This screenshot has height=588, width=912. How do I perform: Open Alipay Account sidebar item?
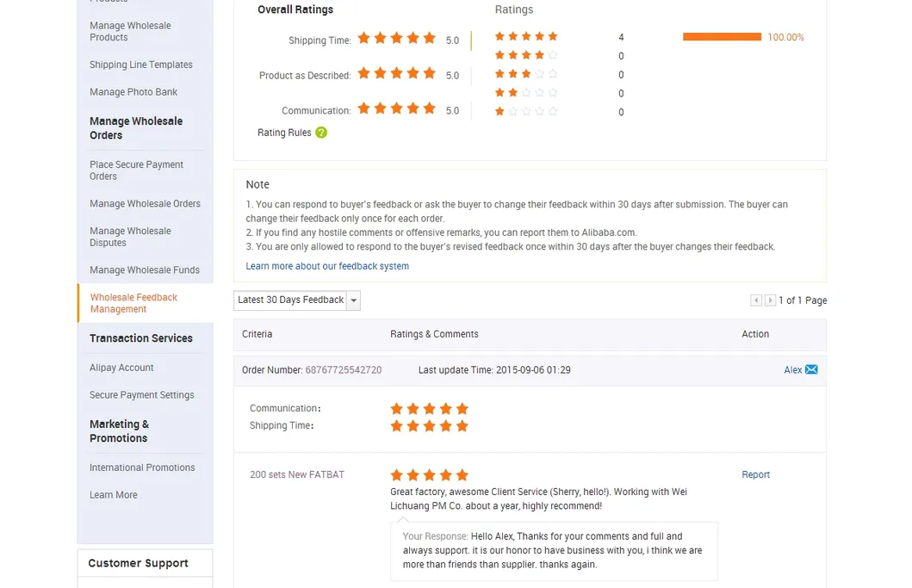[x=121, y=368]
